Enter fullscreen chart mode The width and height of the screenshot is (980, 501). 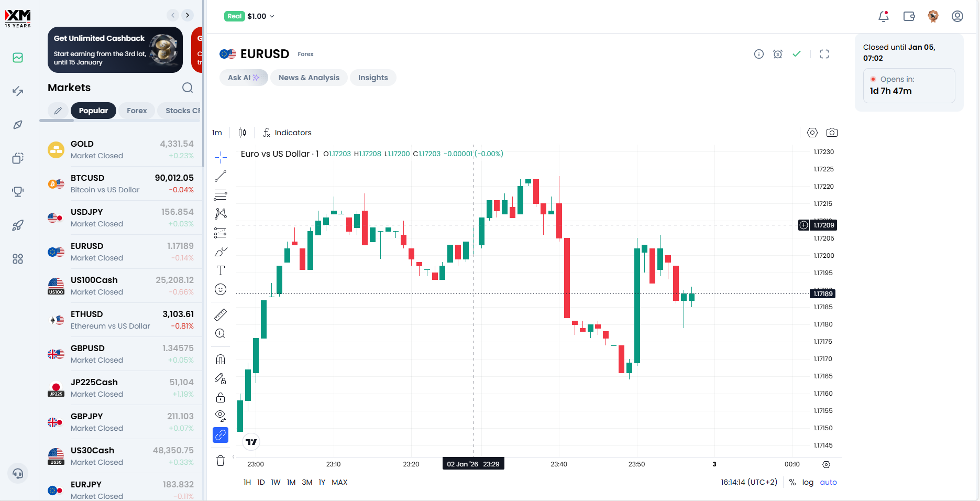[824, 54]
